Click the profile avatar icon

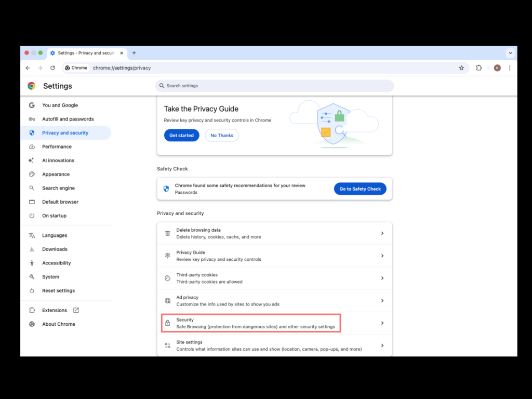[x=497, y=68]
